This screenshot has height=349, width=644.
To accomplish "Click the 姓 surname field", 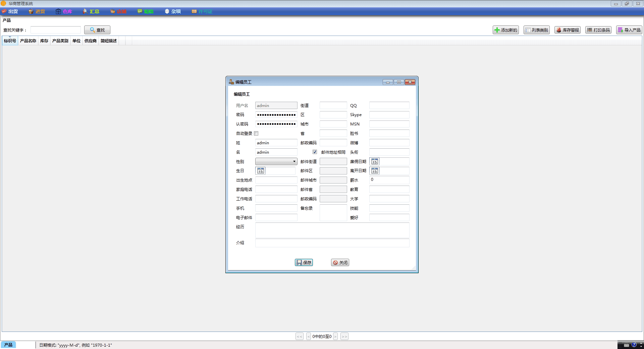I will click(276, 143).
